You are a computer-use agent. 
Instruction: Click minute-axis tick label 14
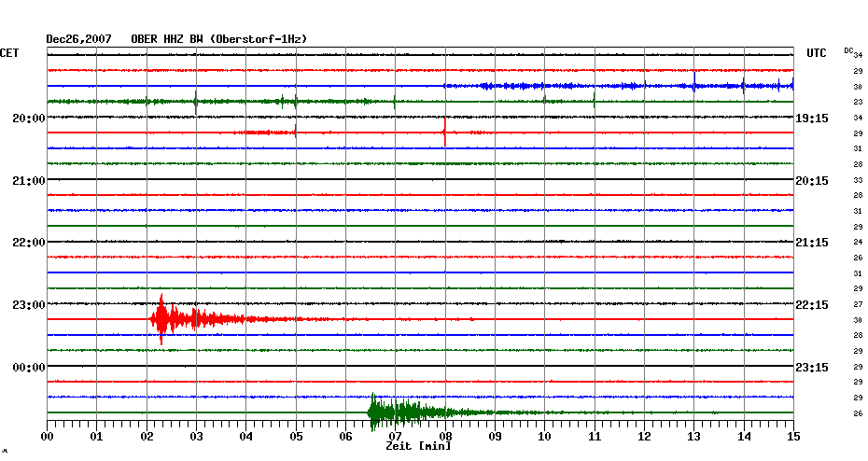pos(744,437)
